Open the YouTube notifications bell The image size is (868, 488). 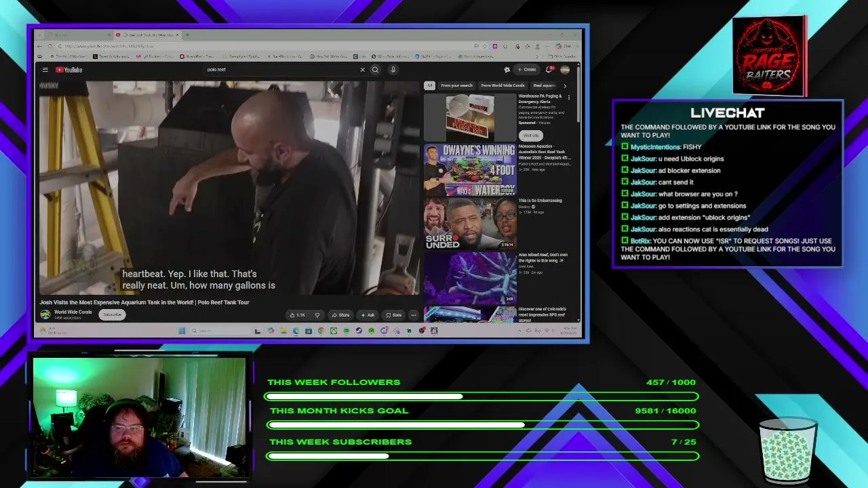point(549,70)
